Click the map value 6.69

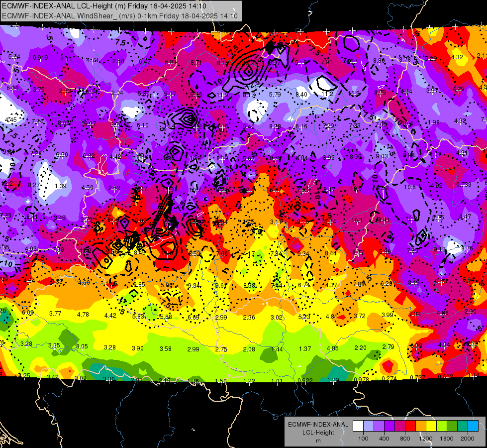pyautogui.click(x=194, y=318)
